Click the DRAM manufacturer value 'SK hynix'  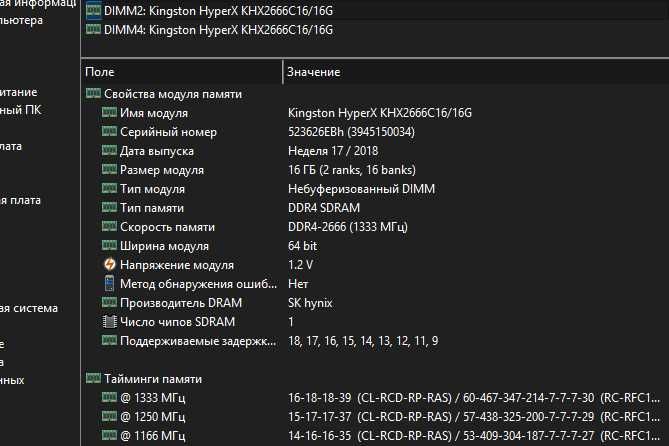[x=310, y=303]
